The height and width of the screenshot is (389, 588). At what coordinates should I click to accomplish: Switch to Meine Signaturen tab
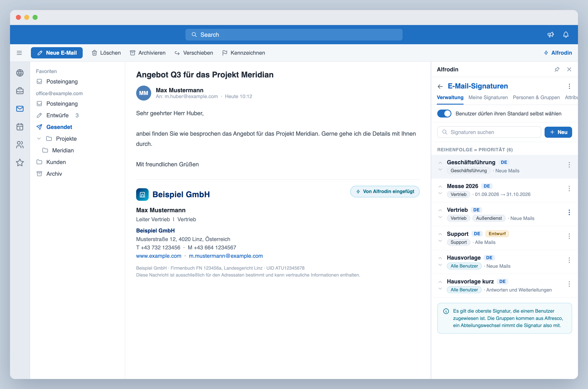pos(488,97)
